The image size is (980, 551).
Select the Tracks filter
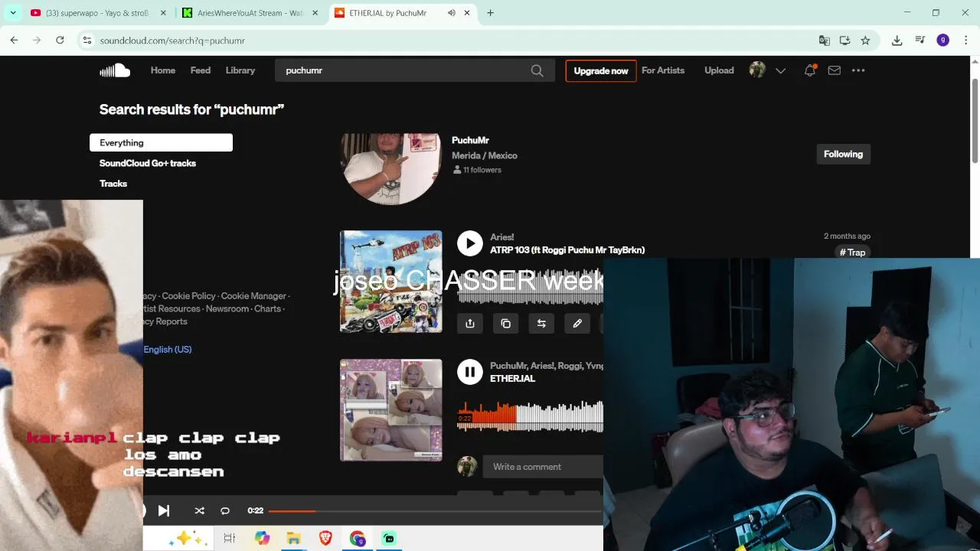113,184
